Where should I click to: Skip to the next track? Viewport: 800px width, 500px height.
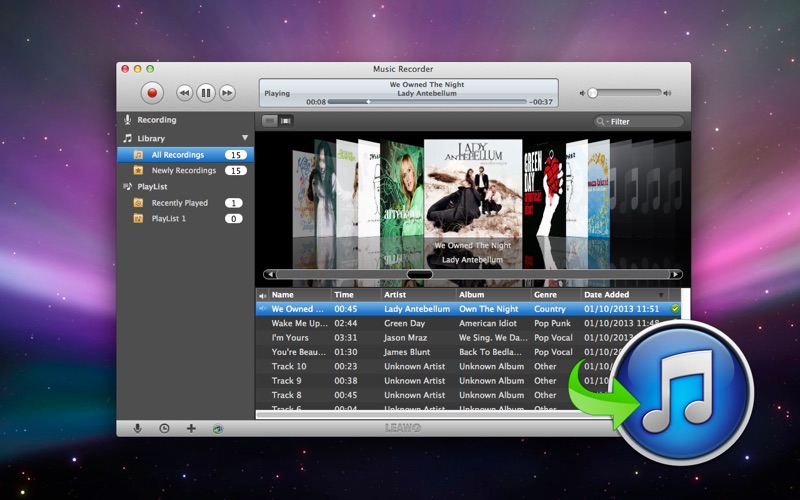pos(227,93)
